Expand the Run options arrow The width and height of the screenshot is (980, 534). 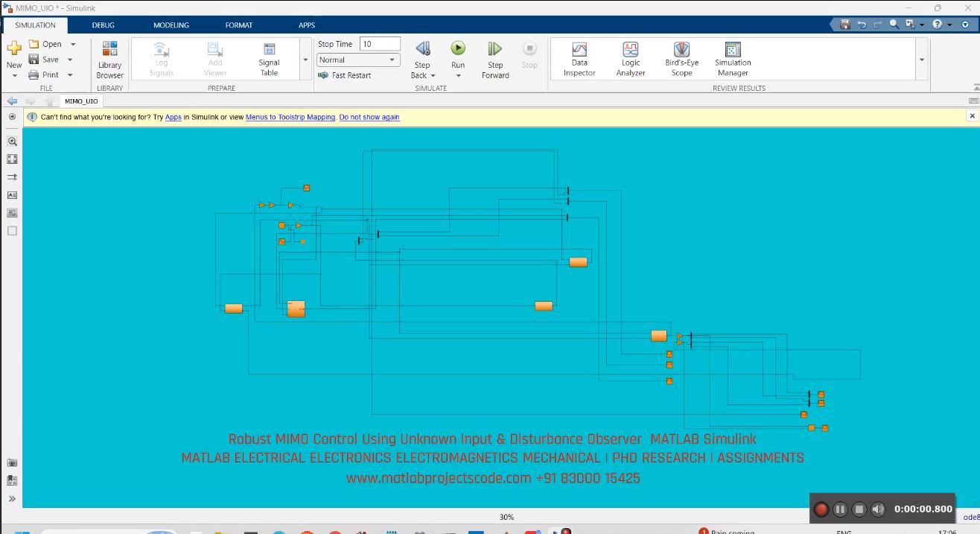point(458,75)
